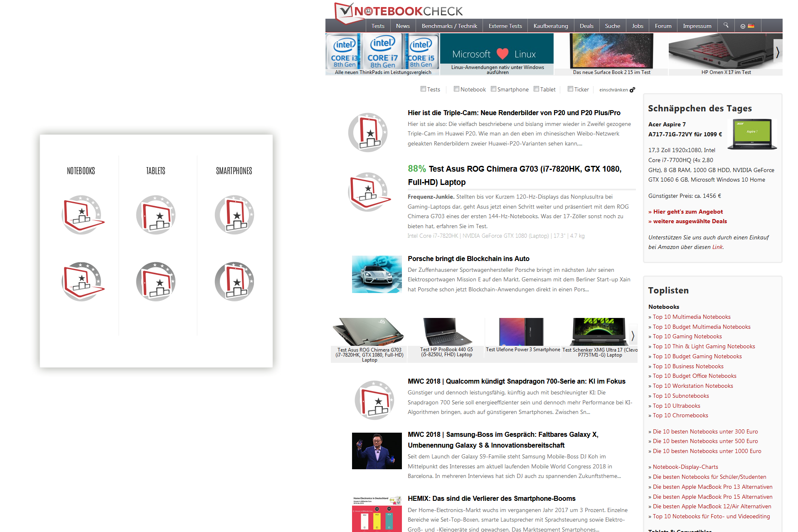Image resolution: width=798 pixels, height=532 pixels.
Task: Click the gear icon next to einschränken
Action: click(x=633, y=90)
